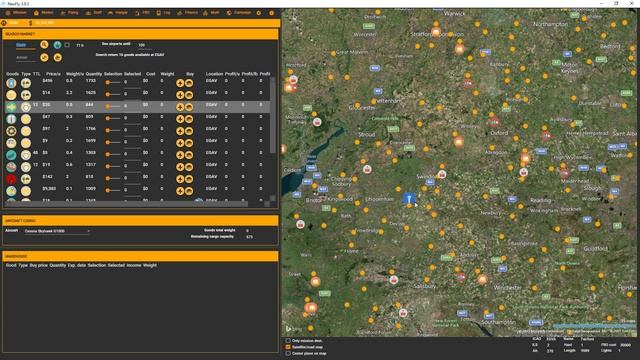Switch to the Hangar tab

[x=118, y=13]
